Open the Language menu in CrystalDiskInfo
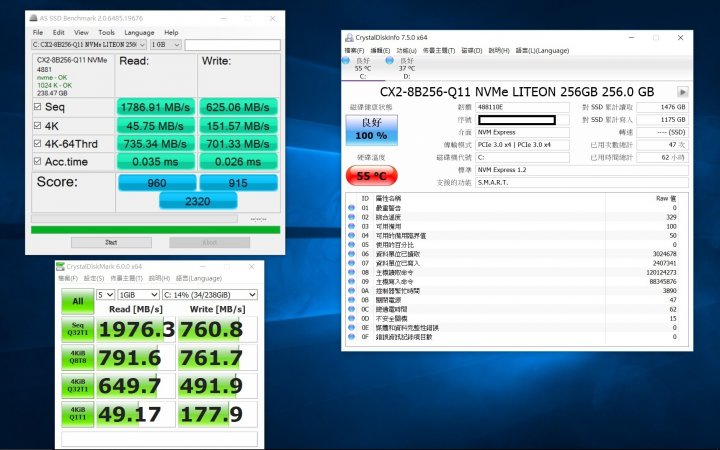This screenshot has width=720, height=450. (x=542, y=51)
